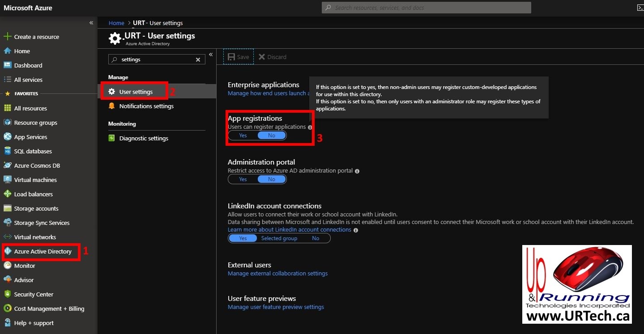This screenshot has height=334, width=644.
Task: Click Manage external collaboration settings link
Action: click(x=277, y=273)
